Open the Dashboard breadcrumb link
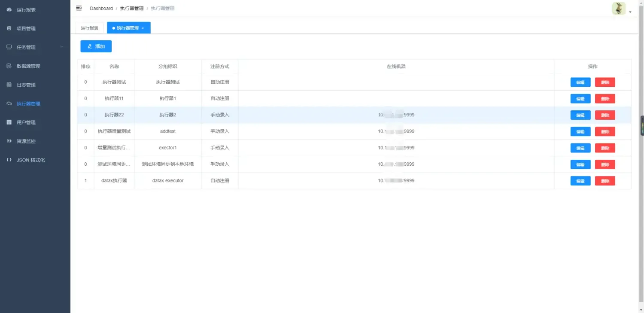 [x=101, y=8]
